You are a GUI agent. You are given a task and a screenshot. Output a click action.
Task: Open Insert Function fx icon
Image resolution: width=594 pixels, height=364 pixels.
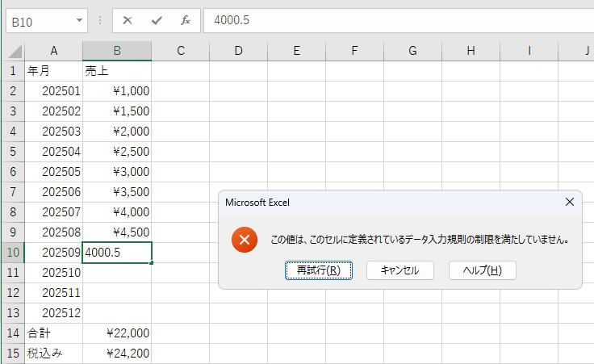(x=186, y=20)
